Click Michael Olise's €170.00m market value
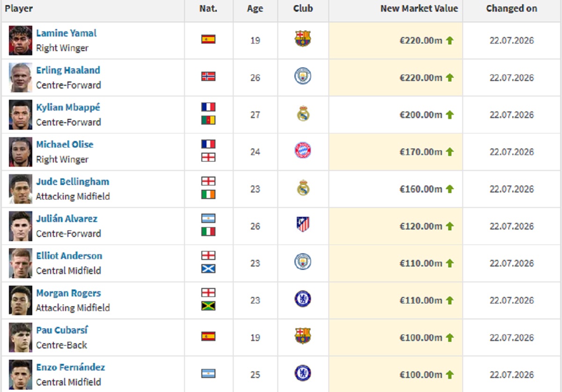 (x=421, y=152)
